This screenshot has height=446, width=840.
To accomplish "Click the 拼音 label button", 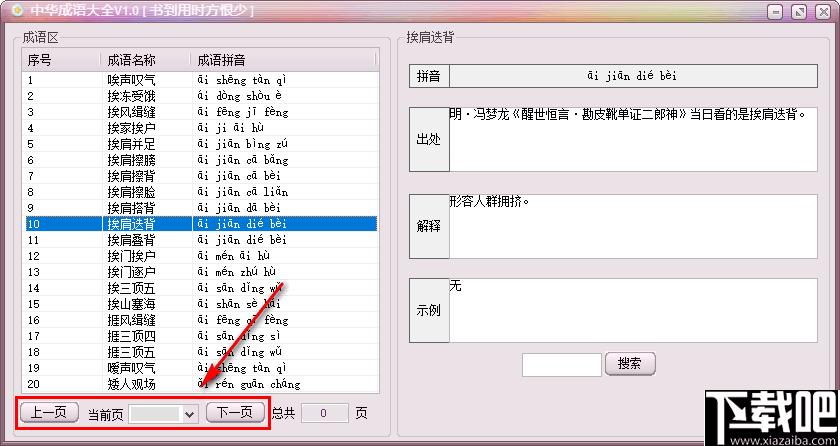I will pyautogui.click(x=429, y=76).
